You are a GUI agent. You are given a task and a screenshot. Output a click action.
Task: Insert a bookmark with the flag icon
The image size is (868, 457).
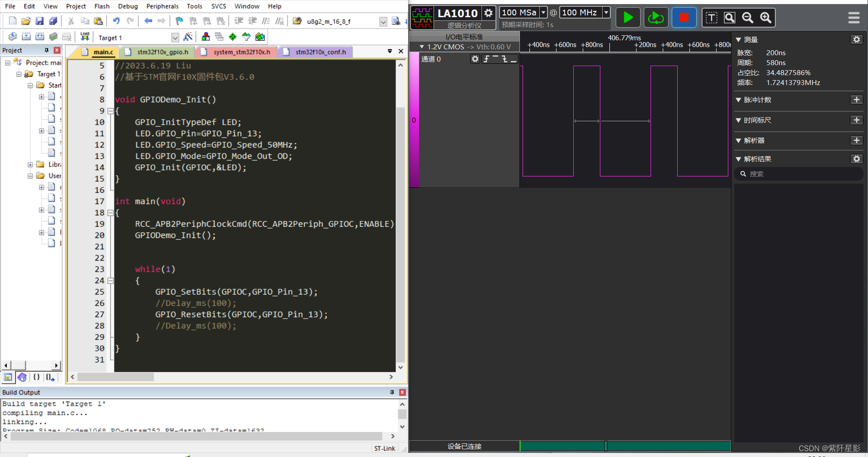pyautogui.click(x=179, y=21)
